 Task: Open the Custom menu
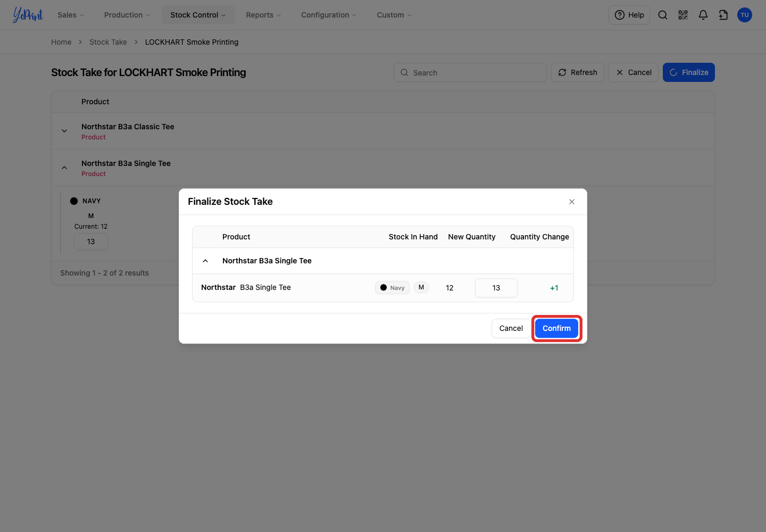coord(394,15)
